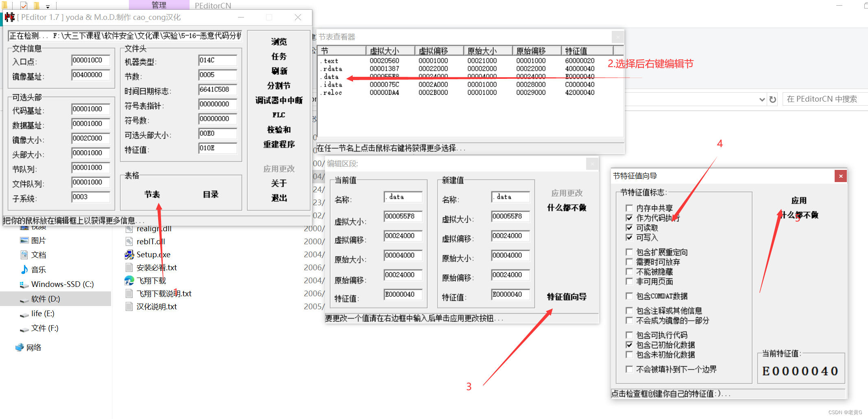Enable the 内存中共享 checkbox
Viewport: 868px width, 419px height.
629,208
